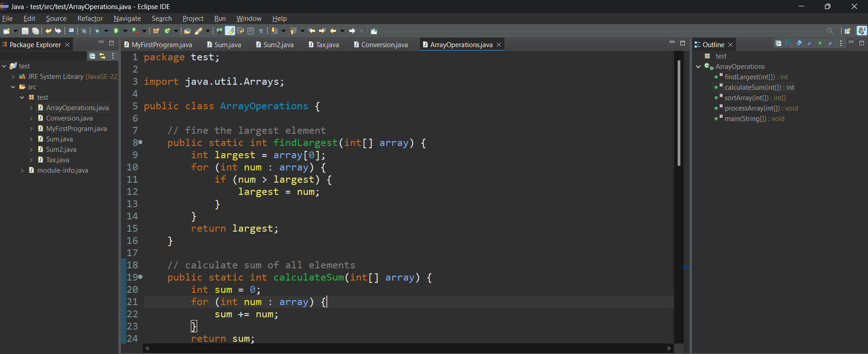
Task: Open the Package Explorer View Menu dots
Action: [113, 56]
